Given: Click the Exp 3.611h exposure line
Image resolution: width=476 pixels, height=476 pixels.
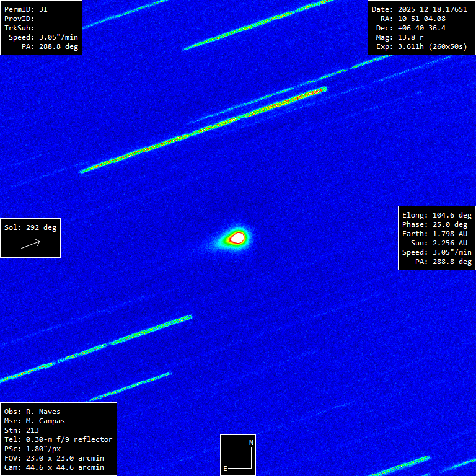Looking at the screenshot, I should pyautogui.click(x=421, y=46).
